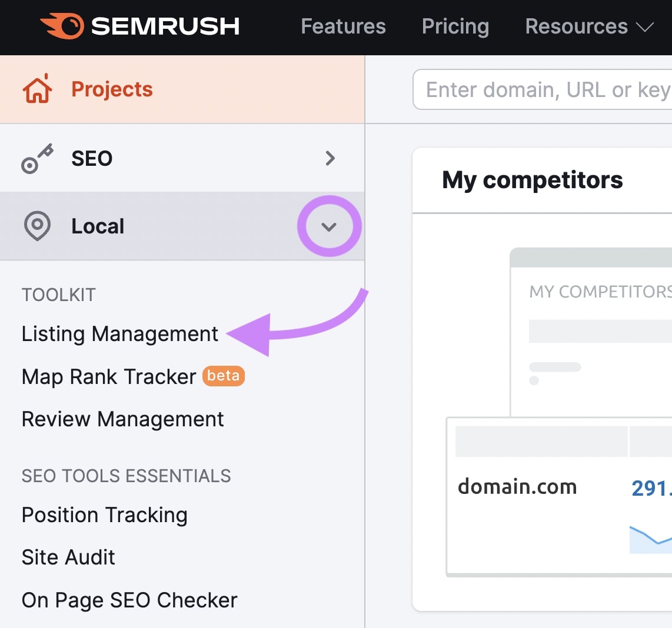Screen dimensions: 672x628
Task: Open the Resources dropdown arrow
Action: (x=646, y=27)
